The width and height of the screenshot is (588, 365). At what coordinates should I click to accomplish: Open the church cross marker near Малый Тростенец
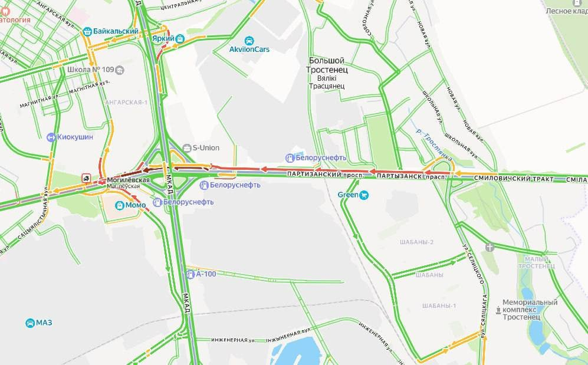(490, 247)
